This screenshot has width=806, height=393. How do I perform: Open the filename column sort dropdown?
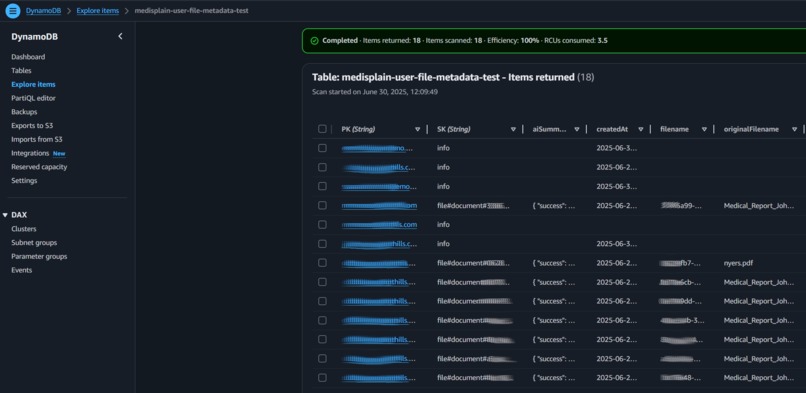pyautogui.click(x=704, y=129)
